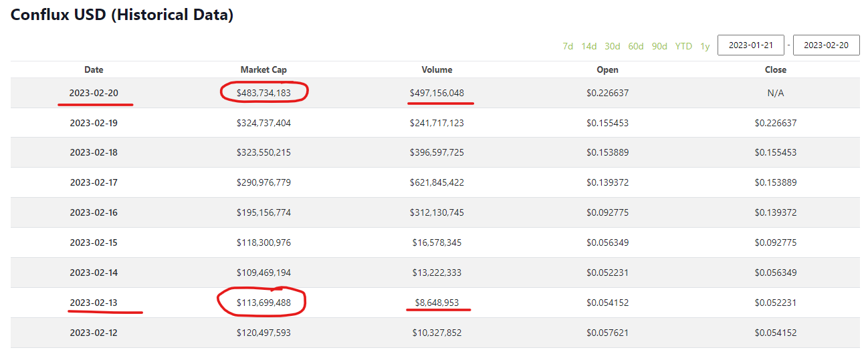
Task: Click the $8,648,953 volume value
Action: [x=437, y=303]
